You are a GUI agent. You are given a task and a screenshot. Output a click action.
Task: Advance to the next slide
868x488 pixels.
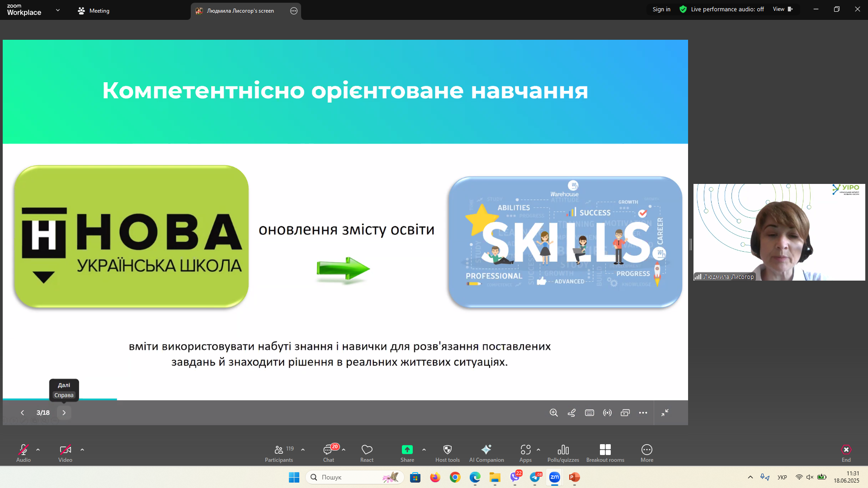[x=64, y=413]
